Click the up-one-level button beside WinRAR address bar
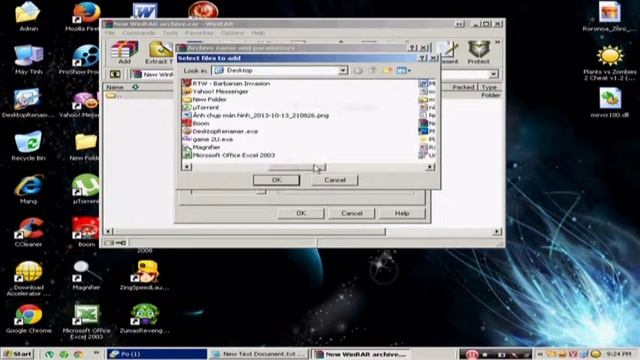Viewport: 640px width, 360px height. point(115,74)
